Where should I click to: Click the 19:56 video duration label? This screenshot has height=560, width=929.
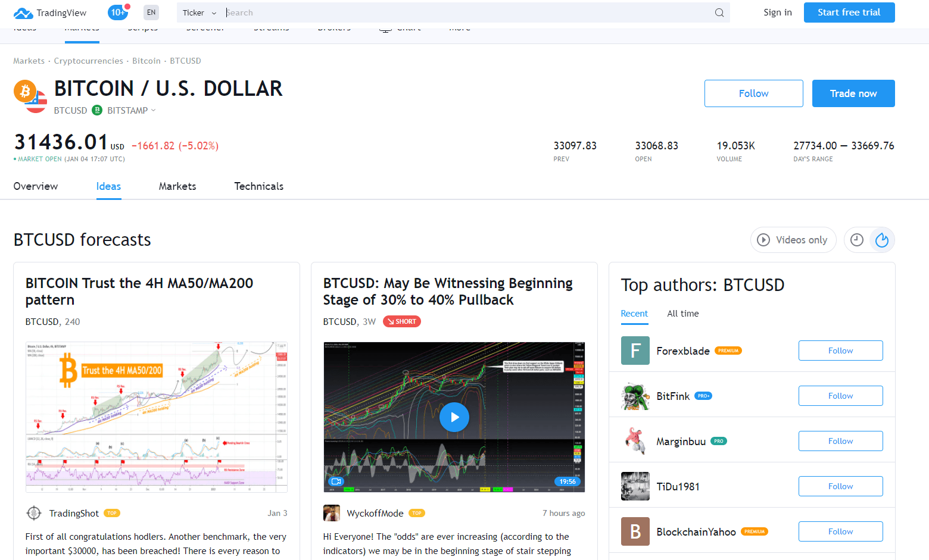tap(568, 481)
